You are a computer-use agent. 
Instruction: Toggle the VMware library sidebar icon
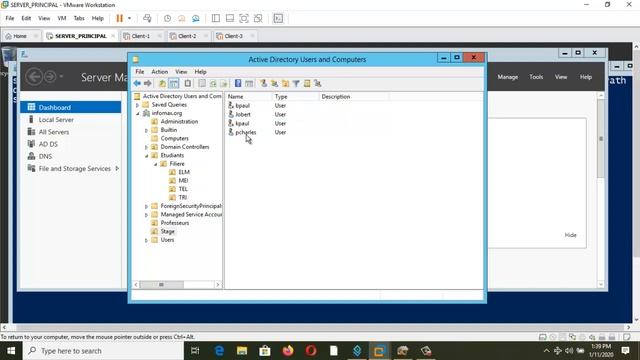[x=216, y=18]
